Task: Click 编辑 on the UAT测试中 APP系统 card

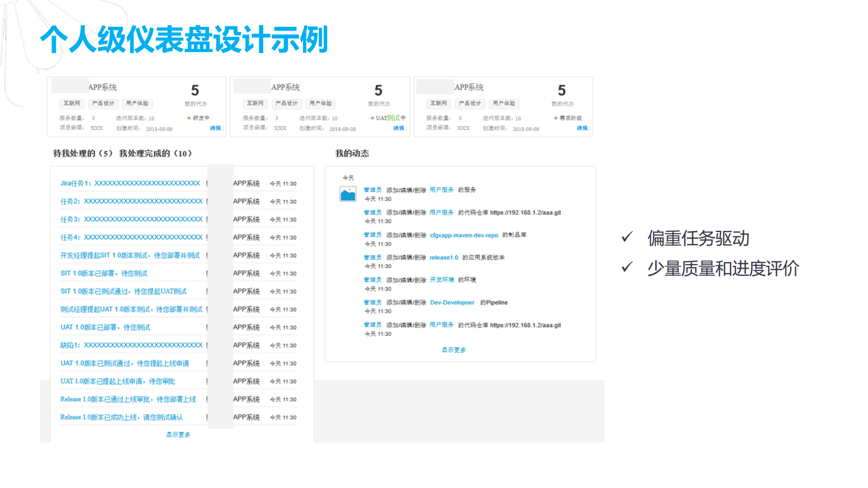Action: (399, 128)
